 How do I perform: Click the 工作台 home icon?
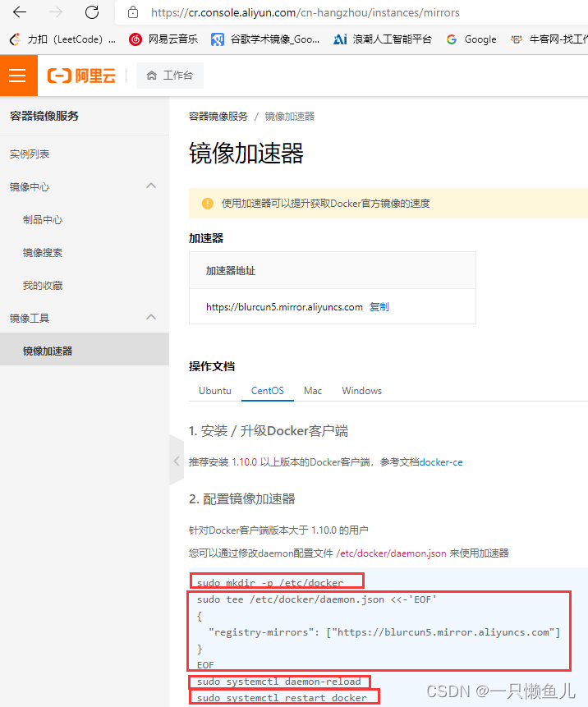(x=152, y=76)
